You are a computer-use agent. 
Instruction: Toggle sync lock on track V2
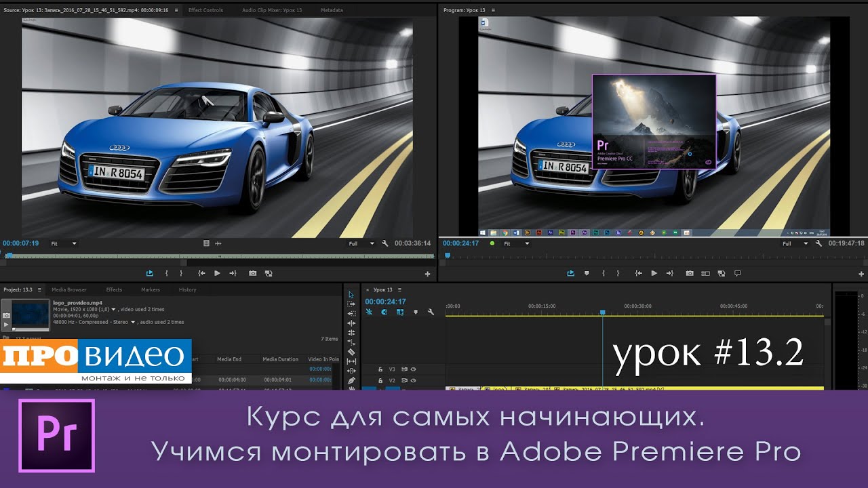point(405,381)
